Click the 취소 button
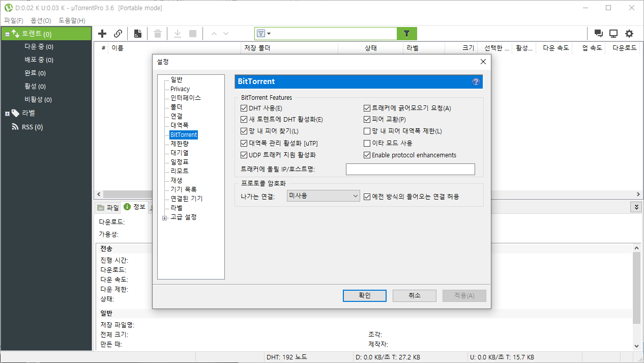The width and height of the screenshot is (644, 363). [414, 295]
